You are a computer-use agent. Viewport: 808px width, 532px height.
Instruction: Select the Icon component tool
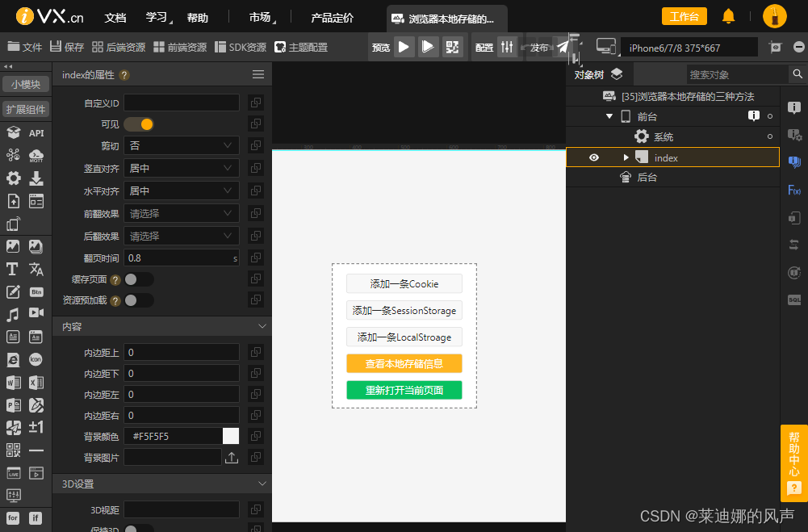[36, 359]
